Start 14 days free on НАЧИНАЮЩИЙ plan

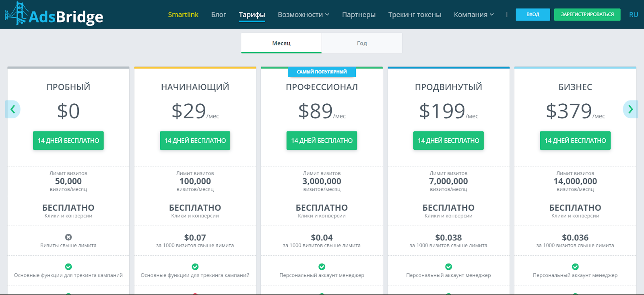[195, 141]
